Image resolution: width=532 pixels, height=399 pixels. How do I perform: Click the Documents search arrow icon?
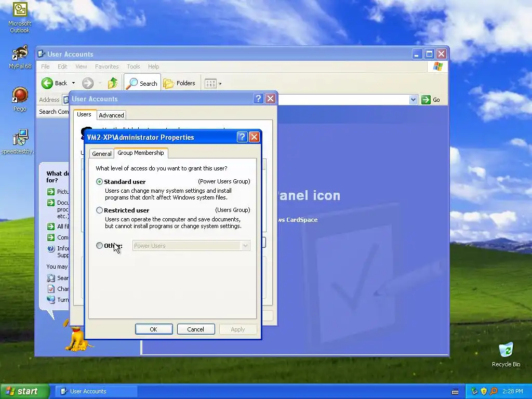(x=51, y=203)
